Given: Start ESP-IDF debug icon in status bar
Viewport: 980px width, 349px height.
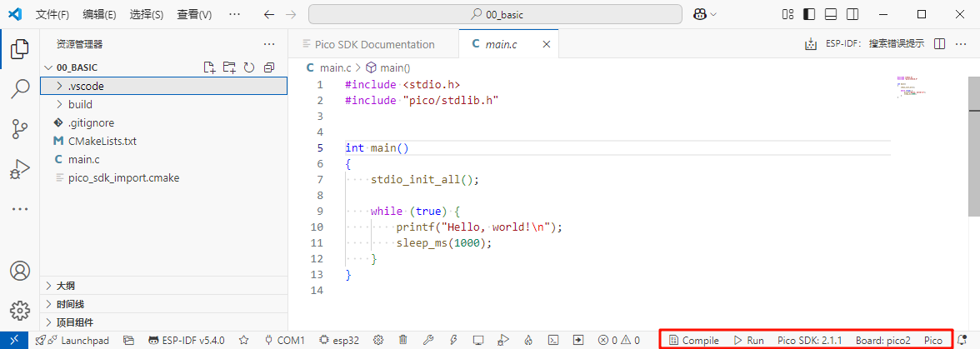Looking at the screenshot, I should 503,341.
